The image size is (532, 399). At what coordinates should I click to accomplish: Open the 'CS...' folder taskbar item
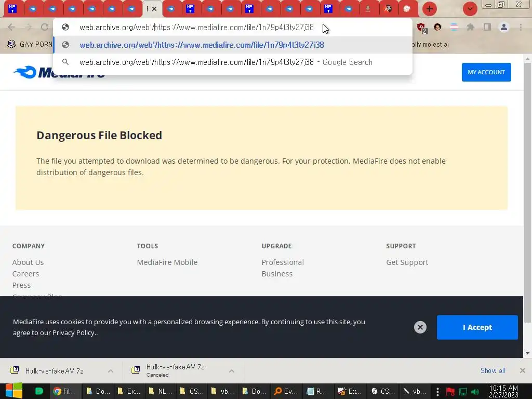(x=191, y=391)
